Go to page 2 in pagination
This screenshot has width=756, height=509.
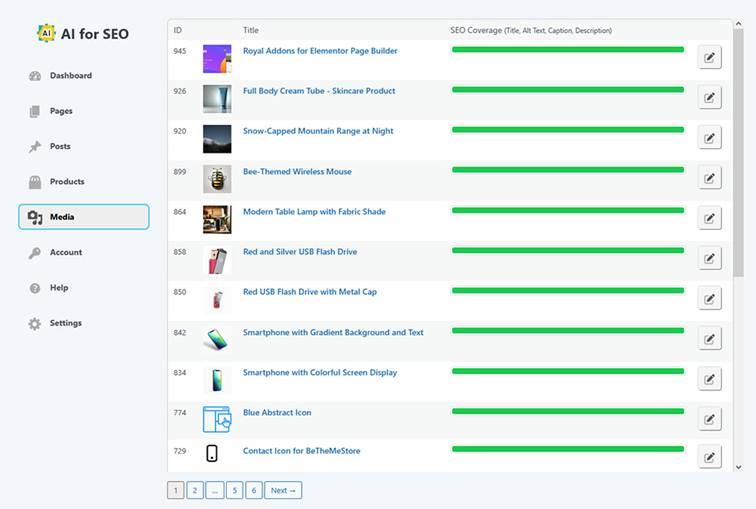click(195, 490)
